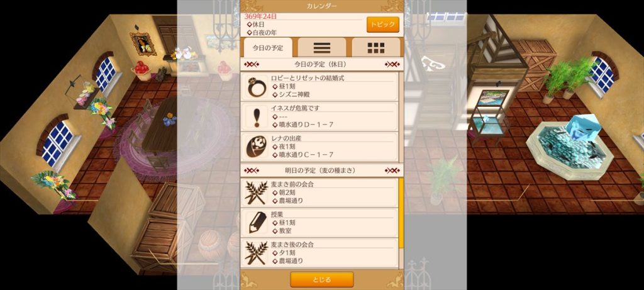Image resolution: width=644 pixels, height=290 pixels.
Task: Click wheat icon for 麦まき後の会合
Action: [x=257, y=253]
